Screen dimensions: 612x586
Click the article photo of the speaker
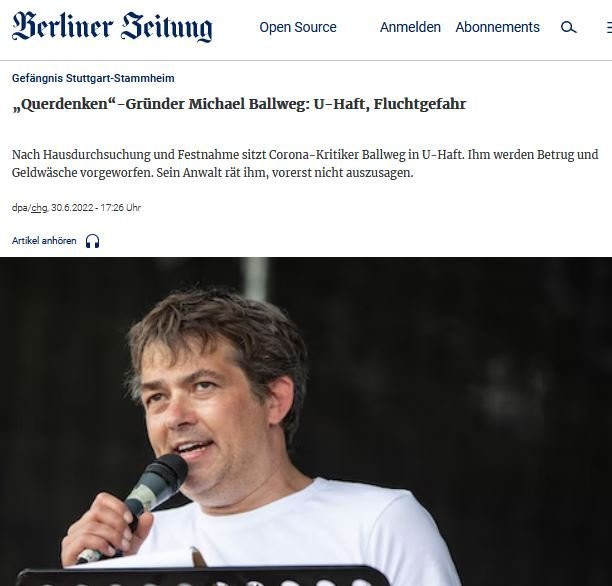click(x=306, y=422)
